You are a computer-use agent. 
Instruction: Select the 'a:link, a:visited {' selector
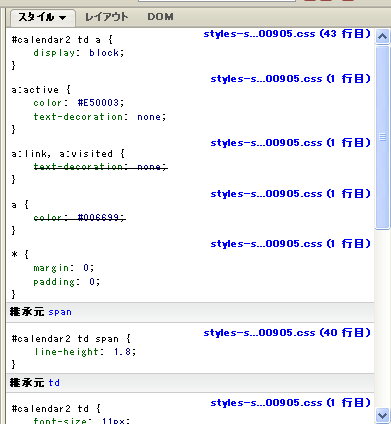click(x=68, y=154)
